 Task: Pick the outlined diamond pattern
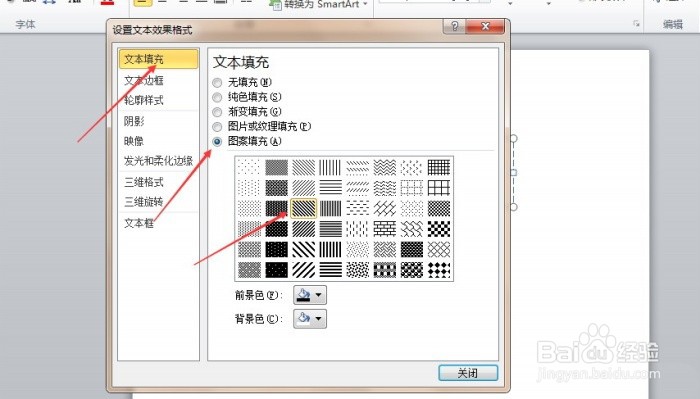(x=438, y=249)
